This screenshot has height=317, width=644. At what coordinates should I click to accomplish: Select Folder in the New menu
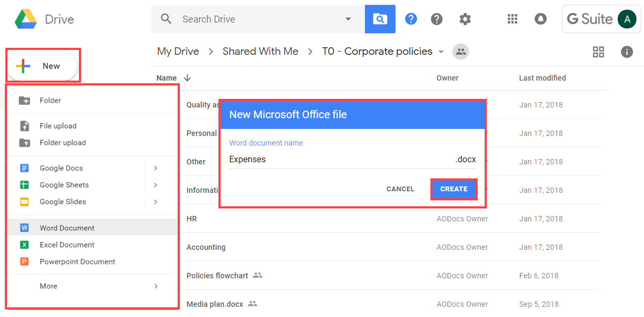92,100
